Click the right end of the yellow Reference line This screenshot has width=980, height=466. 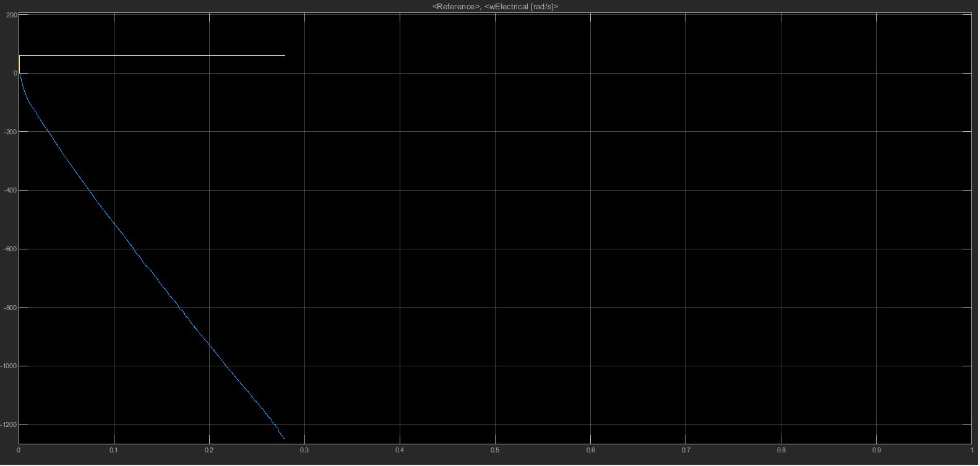tap(285, 56)
